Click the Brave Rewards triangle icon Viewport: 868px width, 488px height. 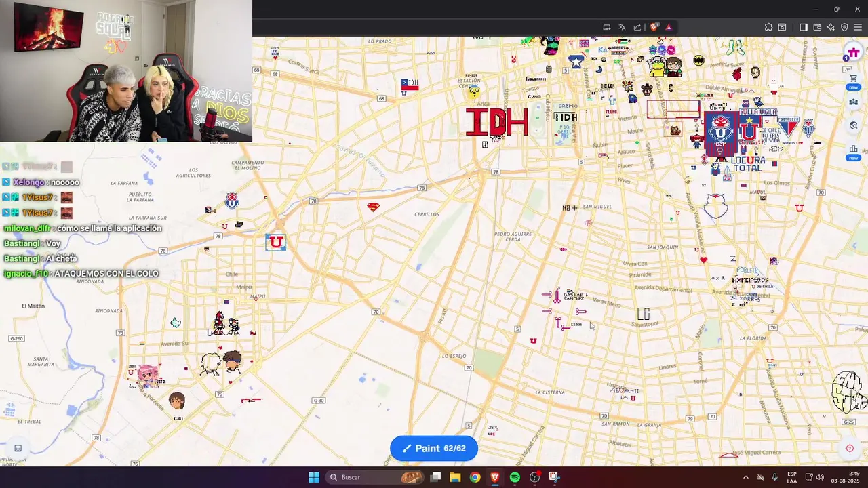[668, 27]
